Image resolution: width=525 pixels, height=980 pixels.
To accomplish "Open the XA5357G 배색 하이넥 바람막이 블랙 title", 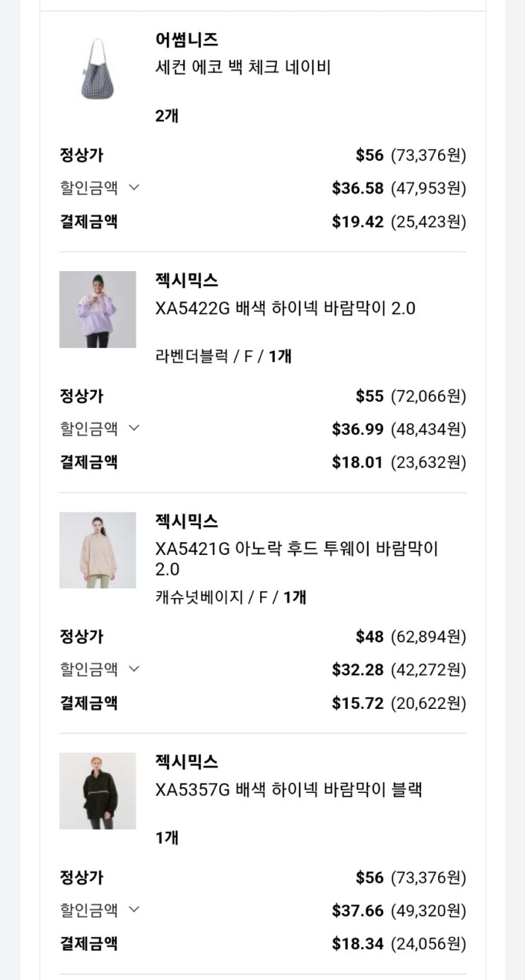I will pyautogui.click(x=288, y=789).
